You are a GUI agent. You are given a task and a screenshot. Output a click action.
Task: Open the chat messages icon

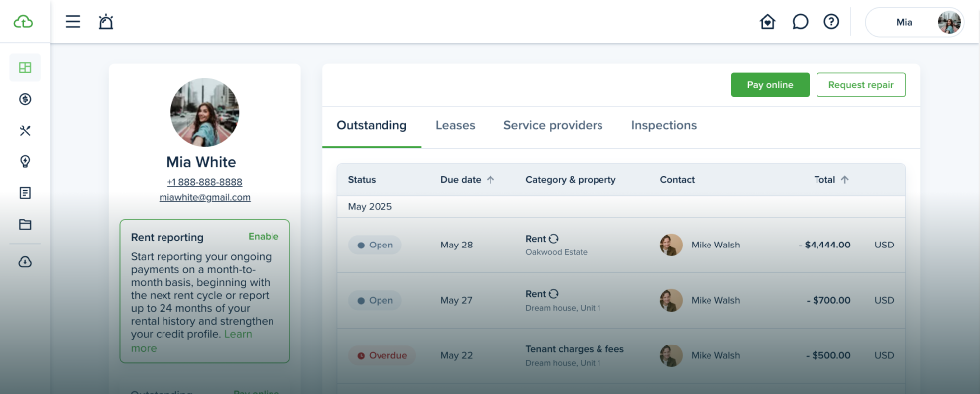point(800,22)
